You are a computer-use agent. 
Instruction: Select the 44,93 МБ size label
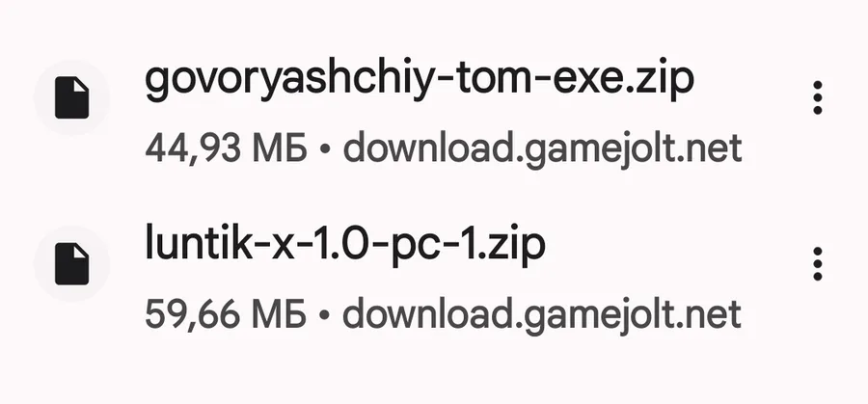click(x=226, y=148)
